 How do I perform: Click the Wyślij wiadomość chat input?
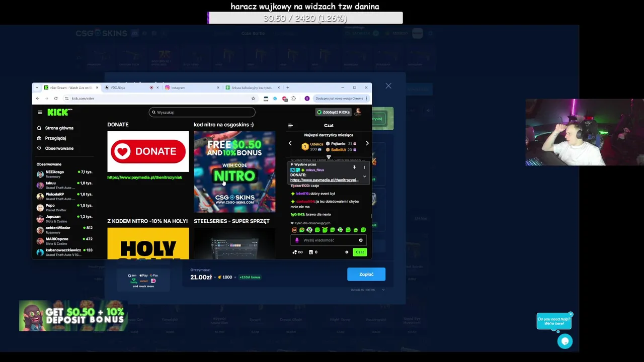click(x=329, y=240)
